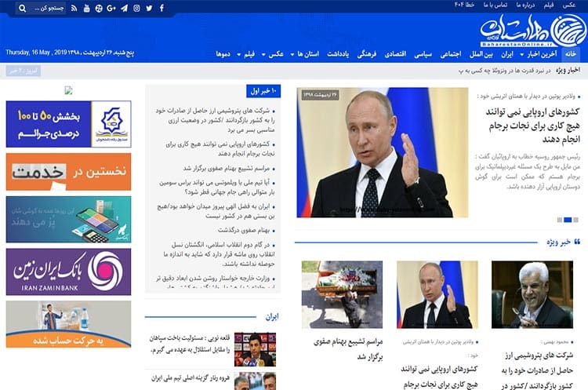This screenshot has height=390, width=588.
Task: Click the quote icon beside خبر ویژه
Action: click(x=577, y=242)
